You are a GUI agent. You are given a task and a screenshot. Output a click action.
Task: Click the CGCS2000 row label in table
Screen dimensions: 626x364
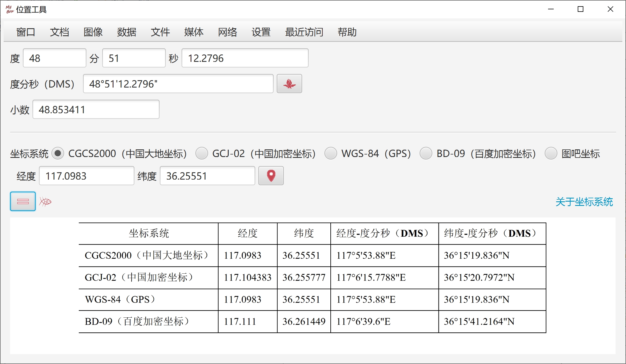point(149,255)
